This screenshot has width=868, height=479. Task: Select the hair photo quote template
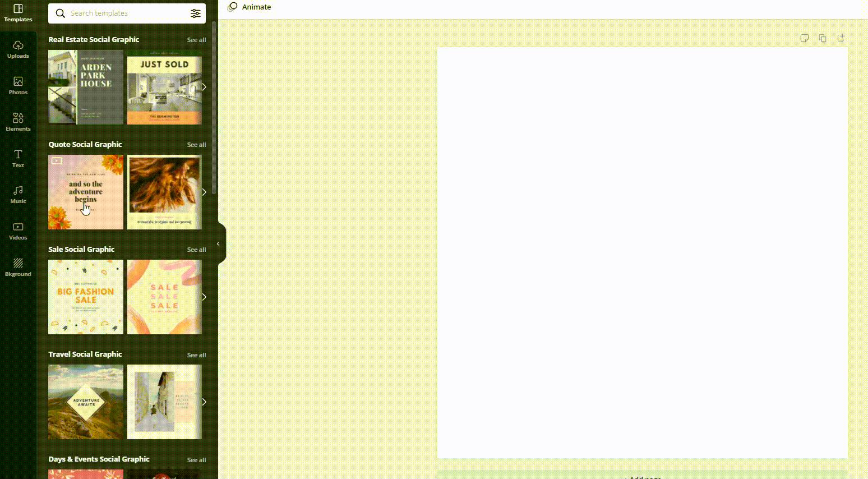(x=164, y=192)
